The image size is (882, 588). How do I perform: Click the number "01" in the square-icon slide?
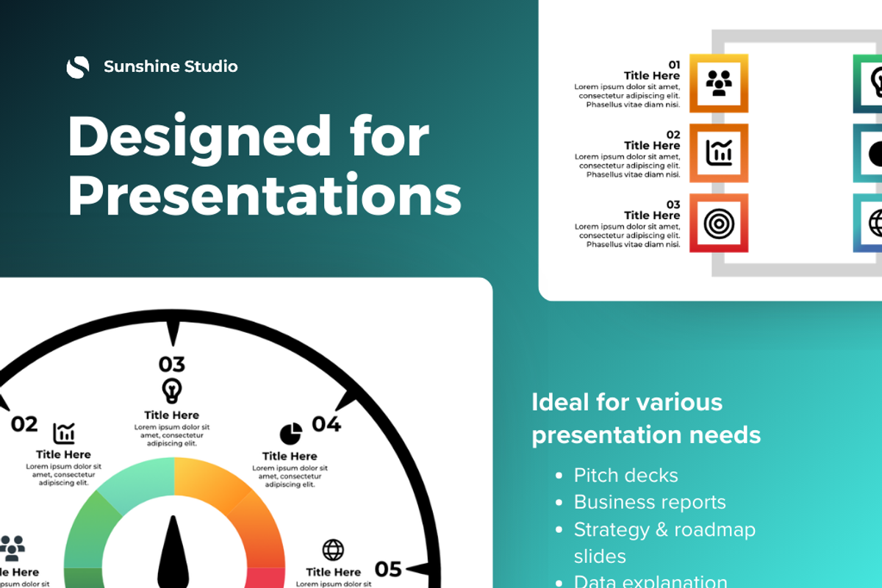pyautogui.click(x=674, y=65)
